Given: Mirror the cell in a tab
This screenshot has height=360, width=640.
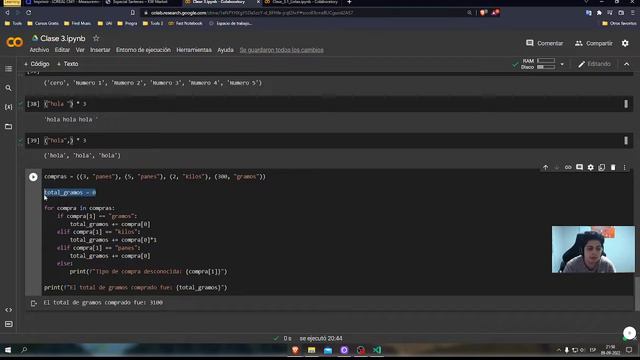Looking at the screenshot, I should [x=602, y=167].
